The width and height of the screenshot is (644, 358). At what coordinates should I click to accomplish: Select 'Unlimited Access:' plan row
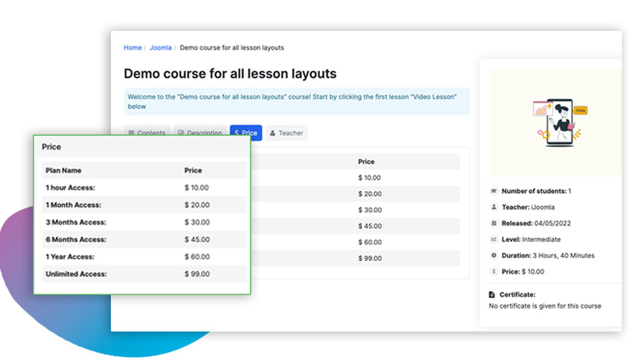pyautogui.click(x=144, y=274)
